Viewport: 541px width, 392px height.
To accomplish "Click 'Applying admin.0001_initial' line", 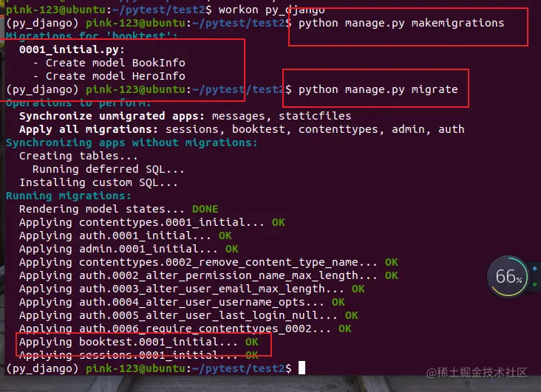I will (129, 249).
